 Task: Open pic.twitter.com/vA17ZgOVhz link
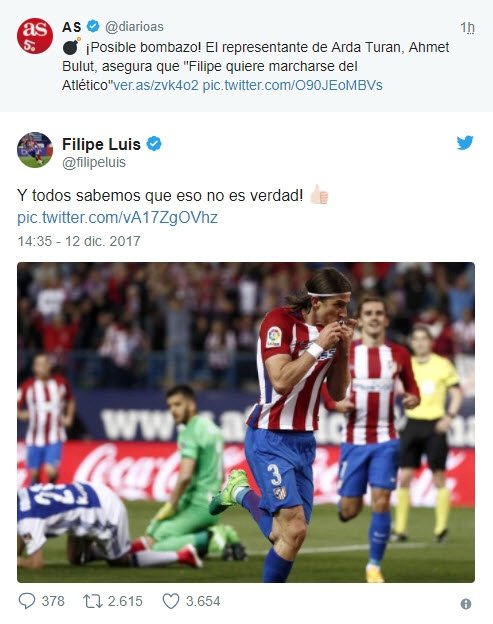pos(117,218)
